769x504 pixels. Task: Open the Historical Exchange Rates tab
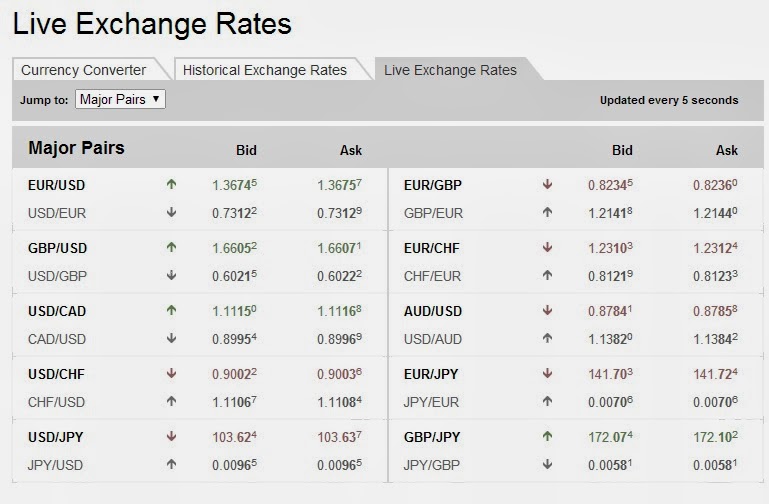(265, 70)
